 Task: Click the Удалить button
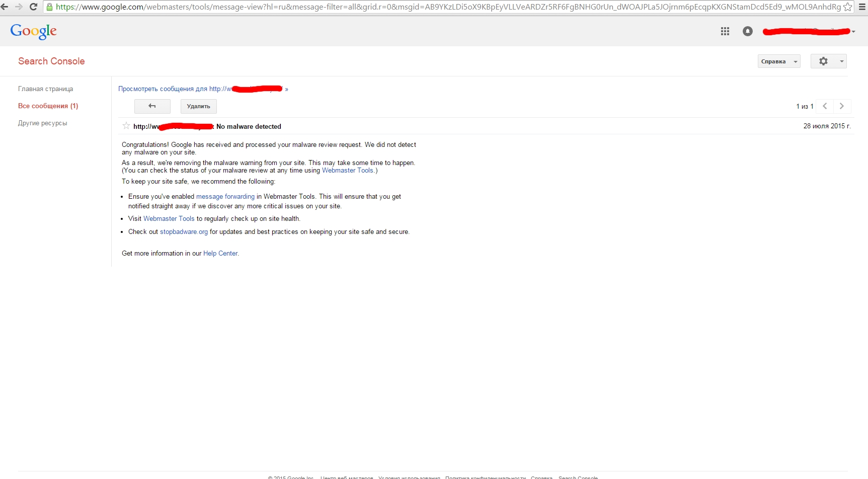click(x=199, y=106)
